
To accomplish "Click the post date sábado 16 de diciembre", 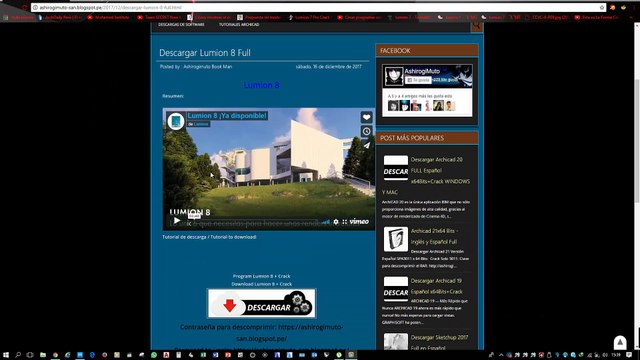I will [329, 67].
